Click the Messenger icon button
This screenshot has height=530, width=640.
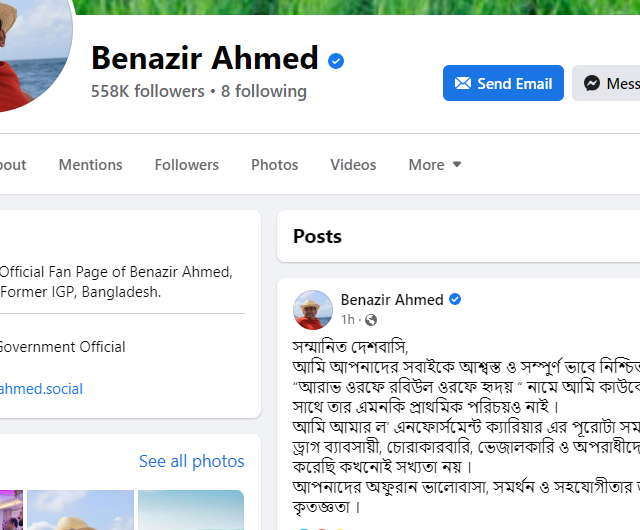(592, 84)
